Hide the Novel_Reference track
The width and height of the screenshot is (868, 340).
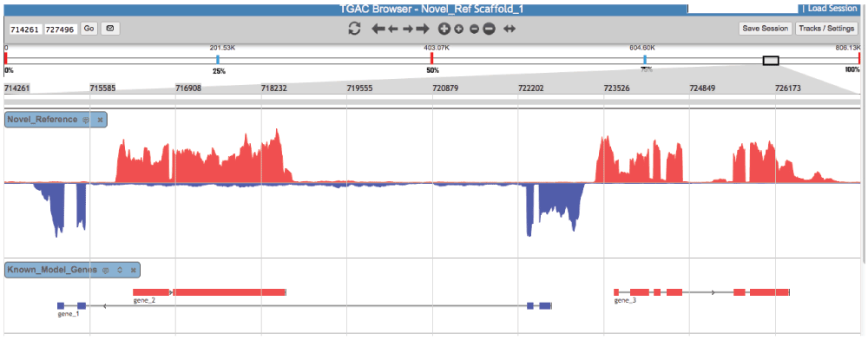coord(100,120)
